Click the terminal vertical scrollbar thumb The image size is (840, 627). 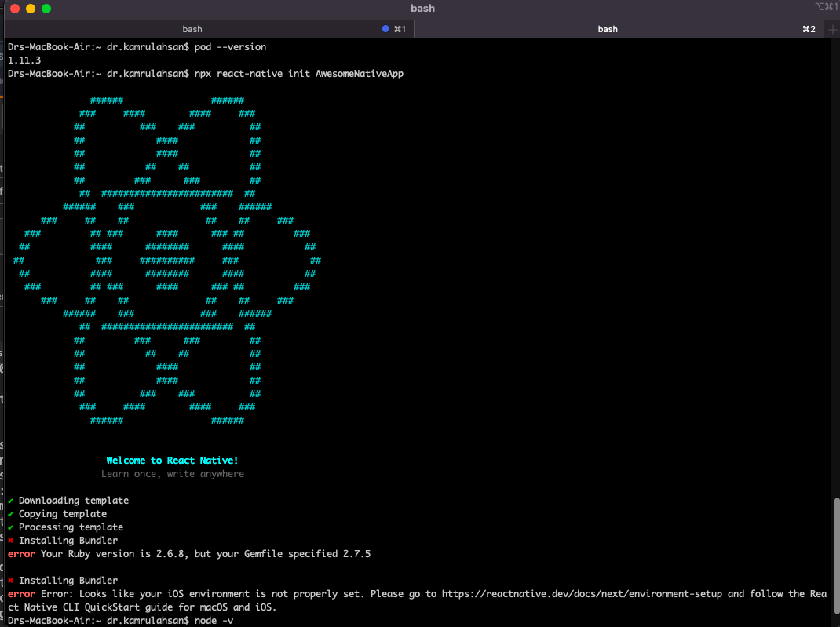pyautogui.click(x=836, y=555)
